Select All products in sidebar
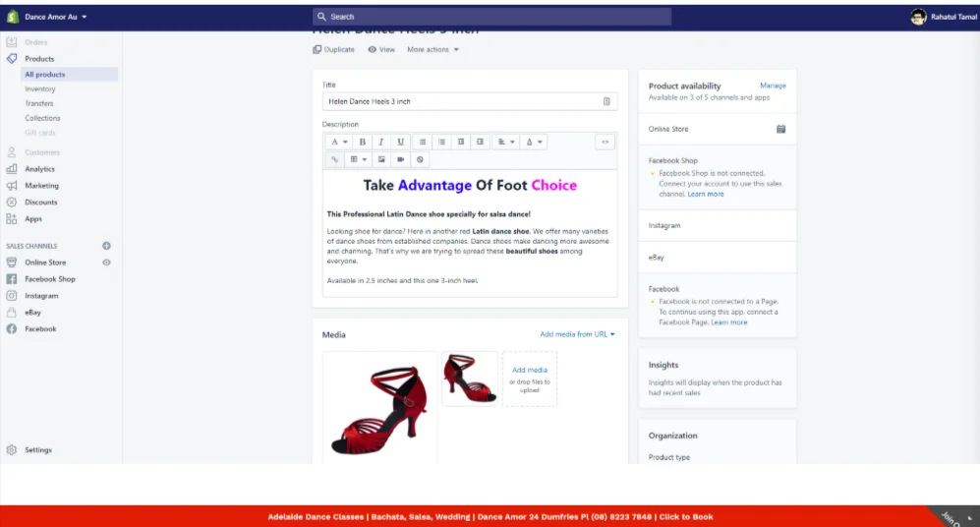This screenshot has height=527, width=980. point(69,75)
